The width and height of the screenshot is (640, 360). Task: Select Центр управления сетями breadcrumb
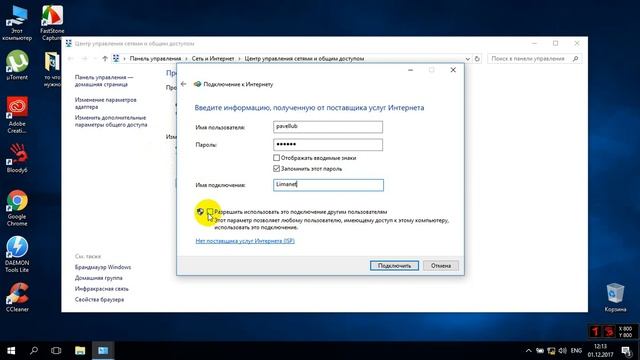(304, 59)
